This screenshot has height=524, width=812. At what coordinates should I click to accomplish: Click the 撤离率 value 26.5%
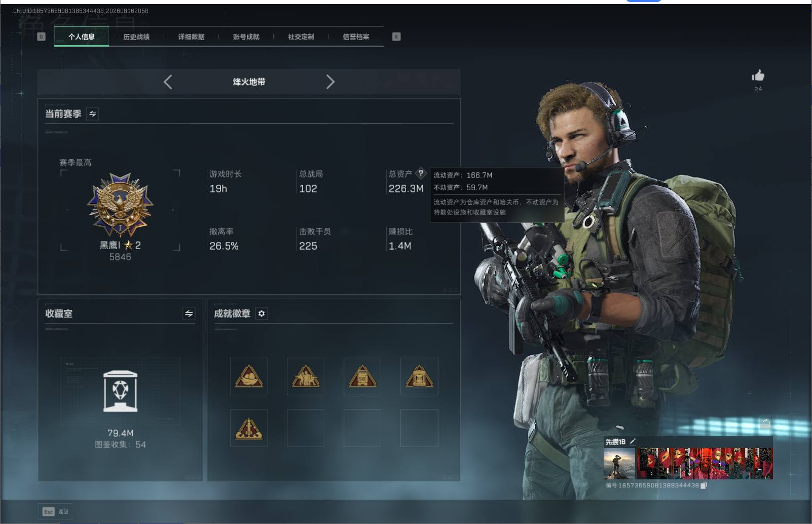pos(224,246)
